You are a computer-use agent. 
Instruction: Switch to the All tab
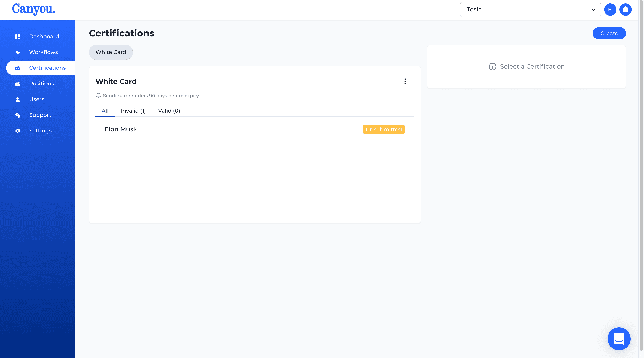105,111
